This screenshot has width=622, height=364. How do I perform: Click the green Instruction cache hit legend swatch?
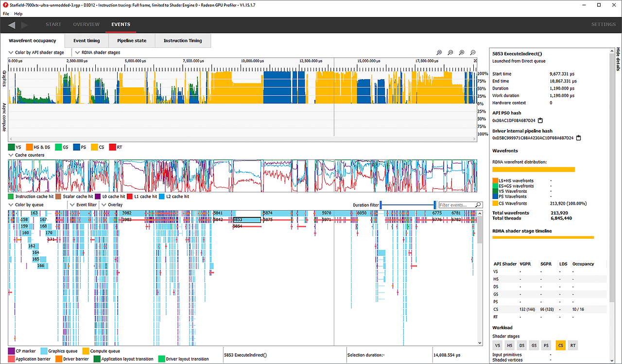(x=11, y=197)
